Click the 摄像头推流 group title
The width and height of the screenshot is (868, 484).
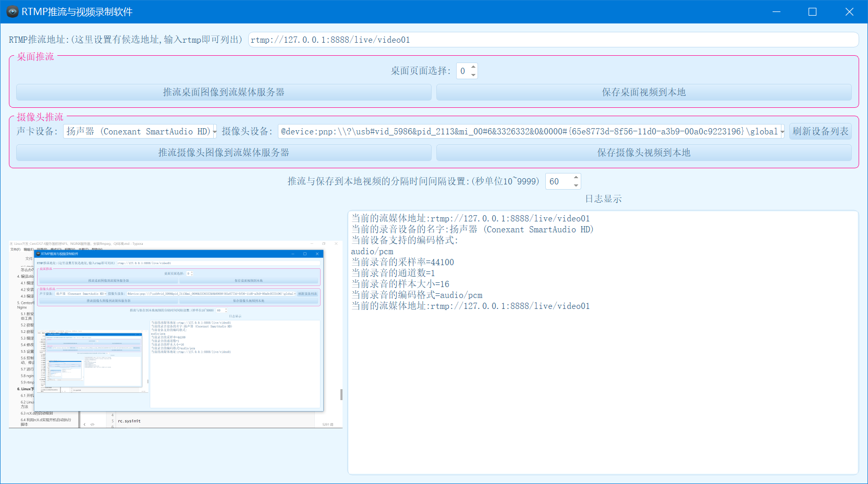click(x=40, y=117)
